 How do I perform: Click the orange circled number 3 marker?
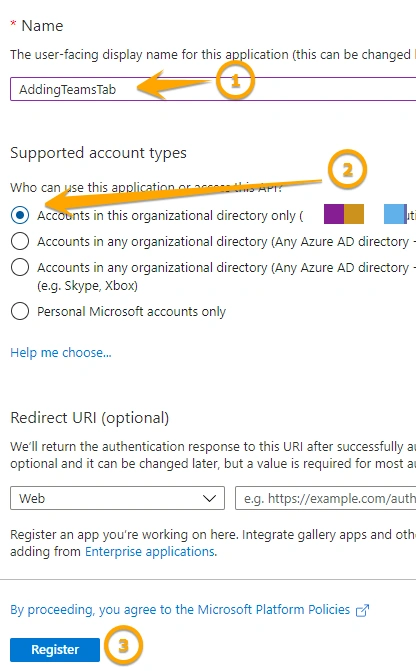point(123,645)
